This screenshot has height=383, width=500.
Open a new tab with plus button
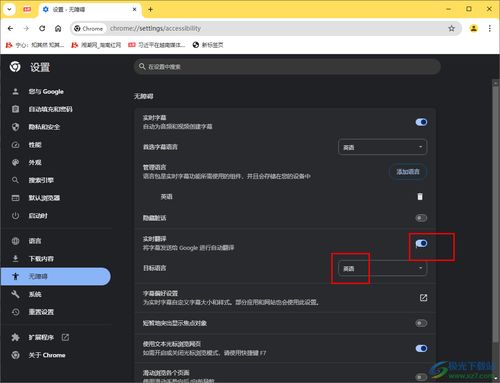tap(150, 10)
